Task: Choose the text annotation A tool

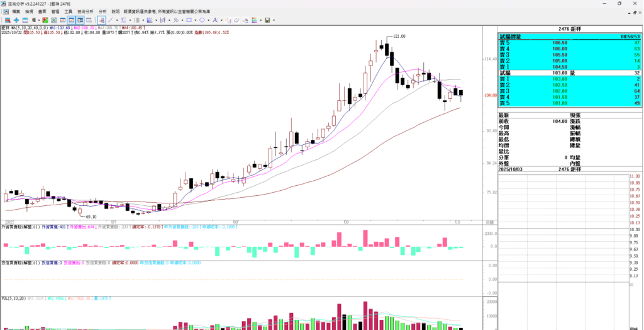Action: click(x=215, y=20)
